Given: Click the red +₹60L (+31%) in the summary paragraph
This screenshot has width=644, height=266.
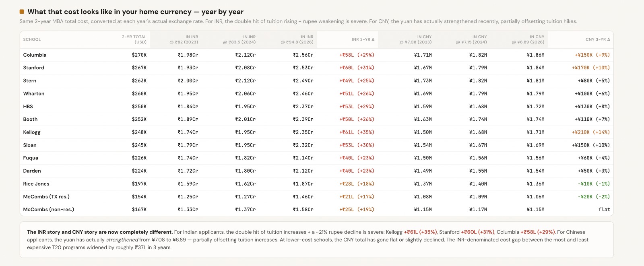Looking at the screenshot, I should tap(477, 232).
